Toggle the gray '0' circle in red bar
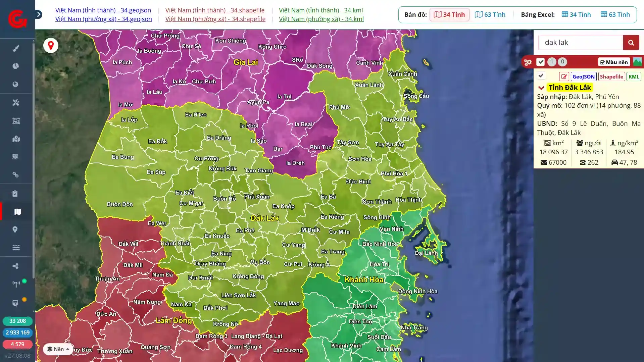The width and height of the screenshot is (644, 362). point(563,62)
